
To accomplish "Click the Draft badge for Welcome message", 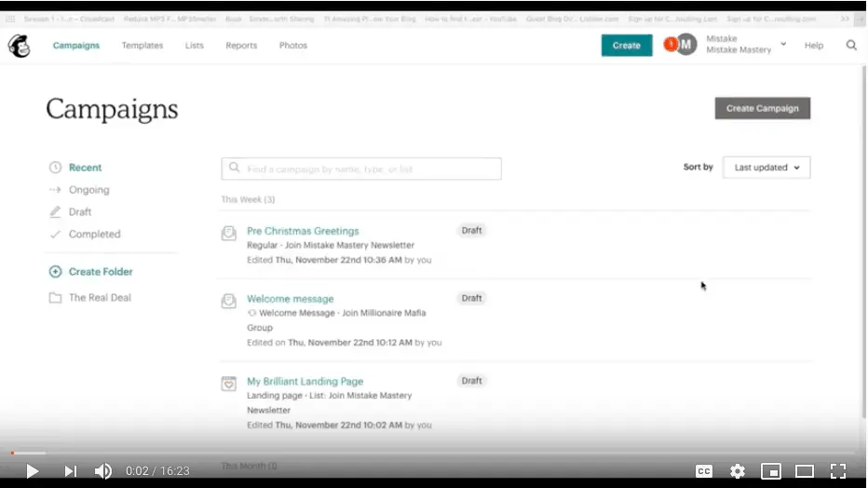I will (471, 298).
